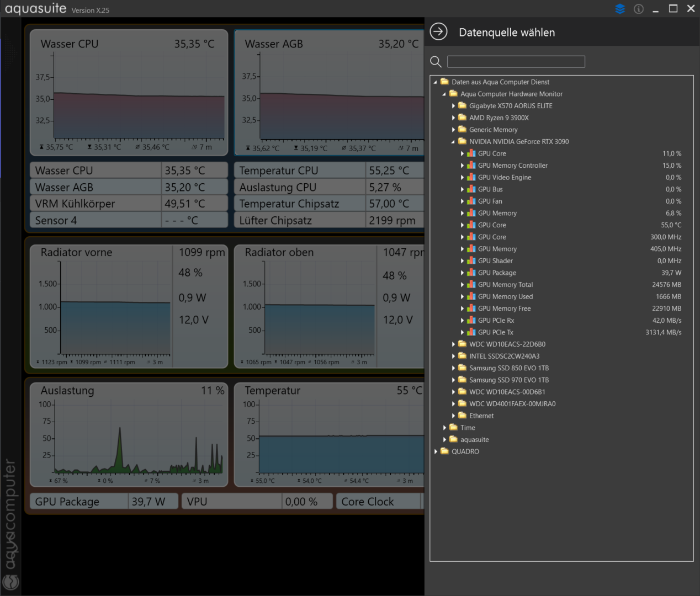Open the info icon in title bar
The width and height of the screenshot is (700, 596).
tap(639, 9)
